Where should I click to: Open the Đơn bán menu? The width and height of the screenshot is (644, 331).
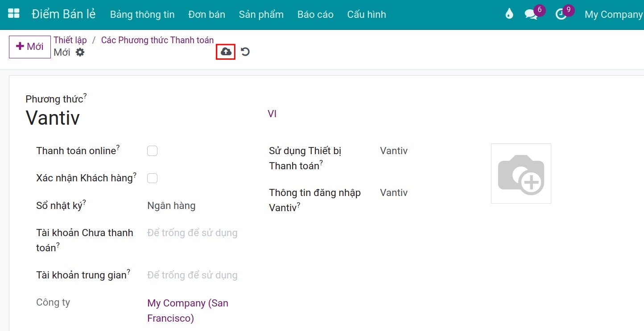pyautogui.click(x=206, y=14)
